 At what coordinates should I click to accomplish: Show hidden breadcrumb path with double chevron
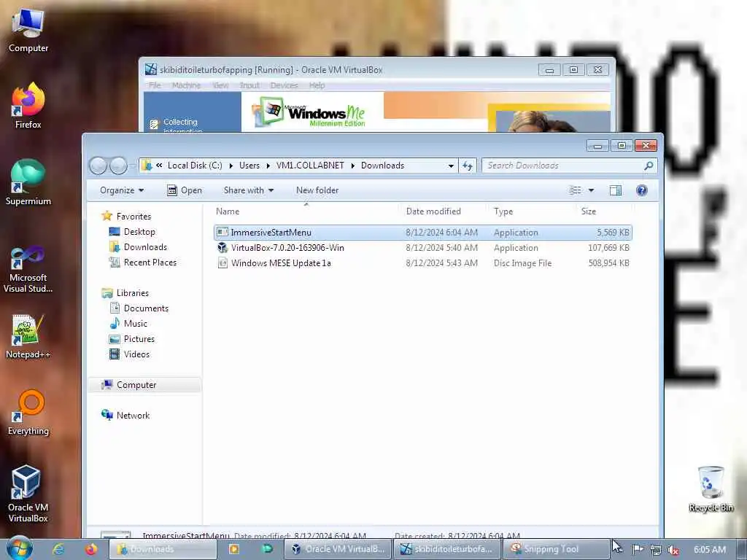coord(159,166)
